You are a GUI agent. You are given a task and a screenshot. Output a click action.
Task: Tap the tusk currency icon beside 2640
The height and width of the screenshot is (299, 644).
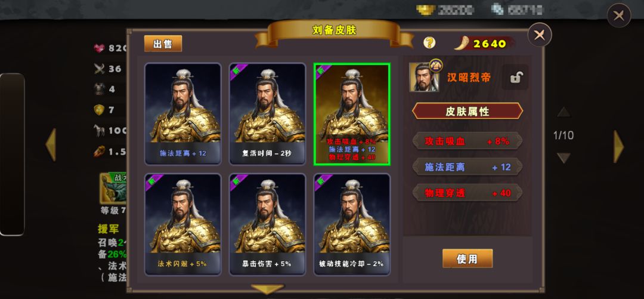463,43
